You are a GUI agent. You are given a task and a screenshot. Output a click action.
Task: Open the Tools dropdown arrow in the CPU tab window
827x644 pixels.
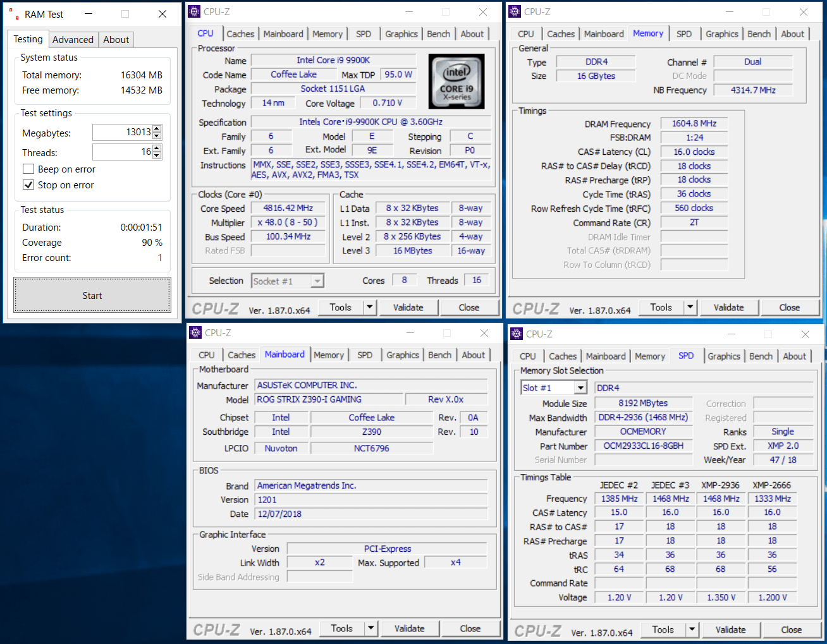tap(370, 308)
